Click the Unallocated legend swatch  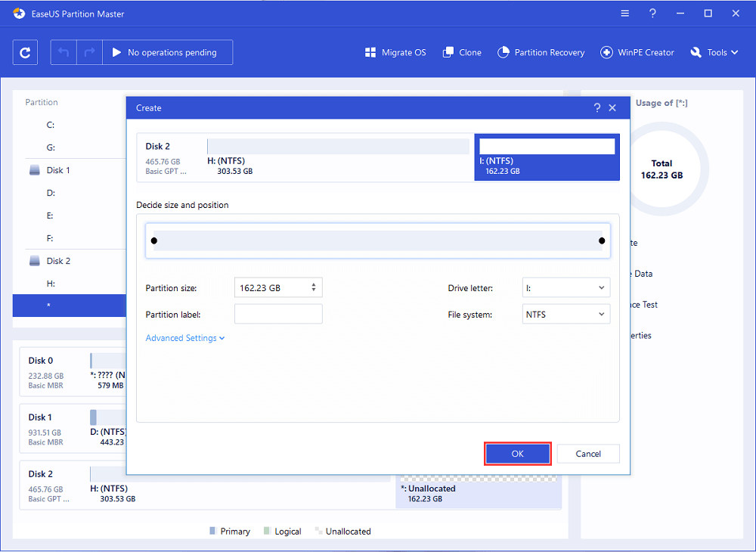(318, 531)
